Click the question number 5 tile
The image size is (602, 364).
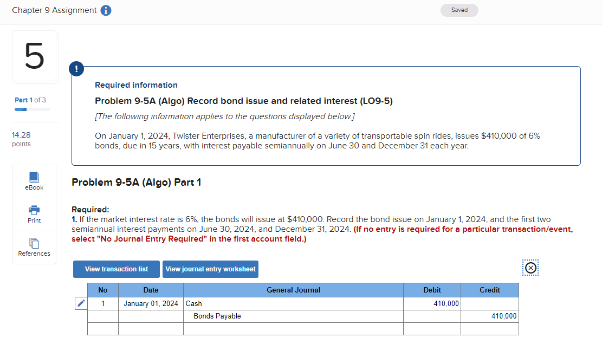pos(35,56)
